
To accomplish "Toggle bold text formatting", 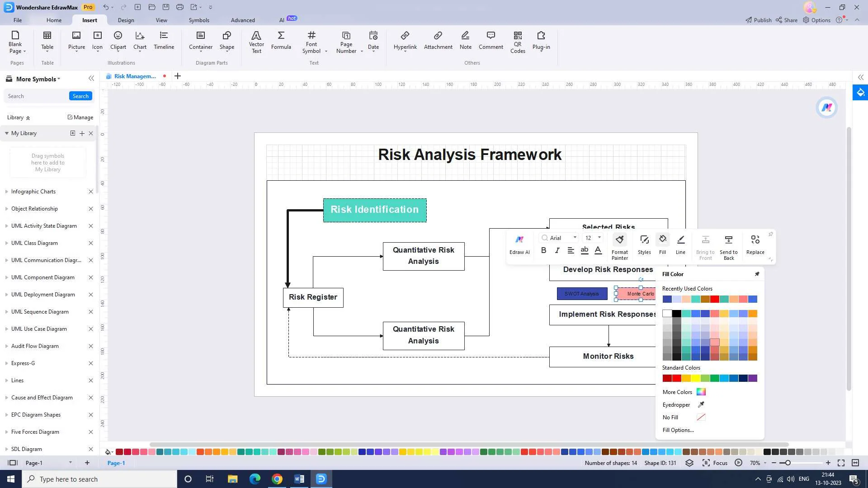I will coord(543,250).
